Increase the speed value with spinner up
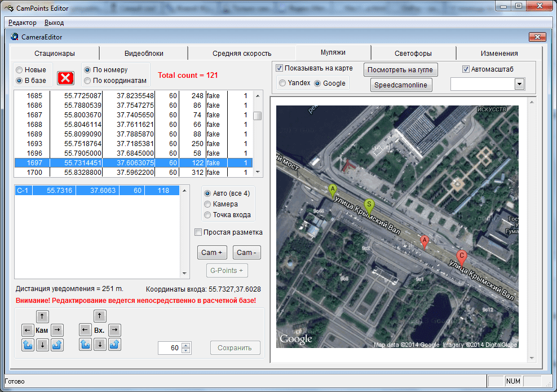Image resolution: width=557 pixels, height=392 pixels. [x=186, y=345]
